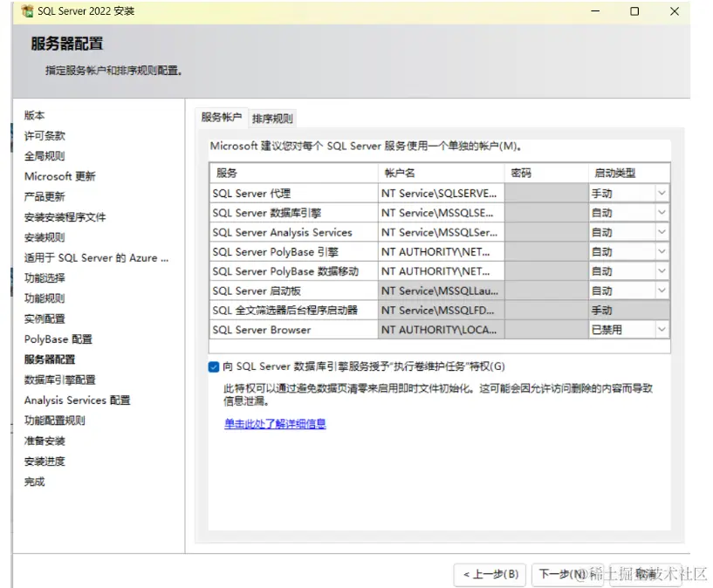The height and width of the screenshot is (588, 713).
Task: Open startup type dropdown for SQL Server 启动板
Action: tap(662, 291)
